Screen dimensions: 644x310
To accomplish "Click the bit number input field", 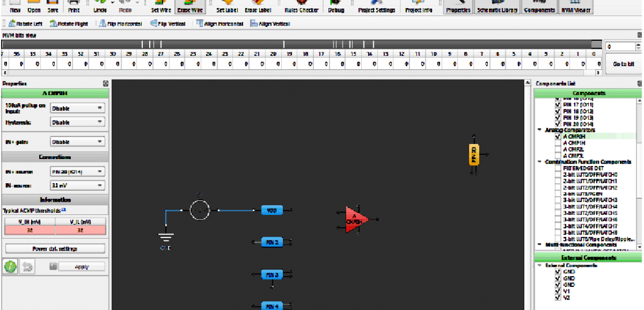I will pyautogui.click(x=620, y=47).
